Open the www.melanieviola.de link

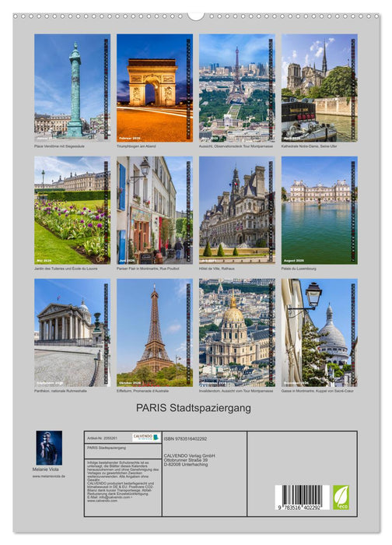[48, 476]
